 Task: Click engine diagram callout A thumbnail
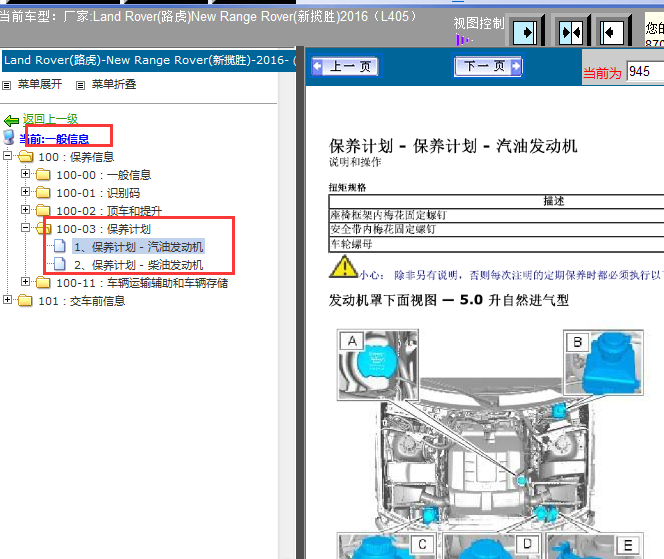(378, 365)
